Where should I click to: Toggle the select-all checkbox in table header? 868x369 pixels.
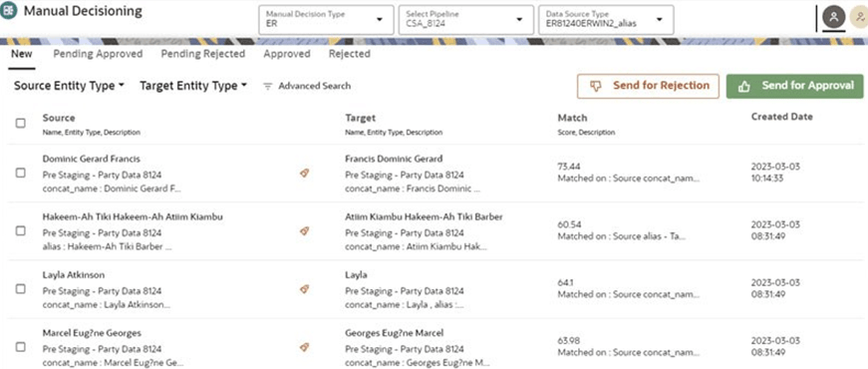coord(21,123)
